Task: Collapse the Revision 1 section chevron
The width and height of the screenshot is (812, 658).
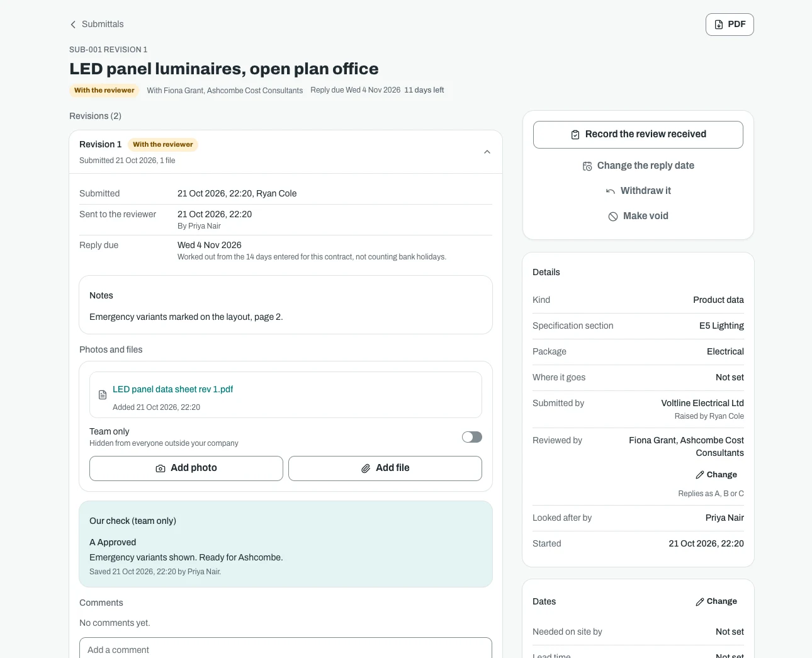Action: coord(487,152)
